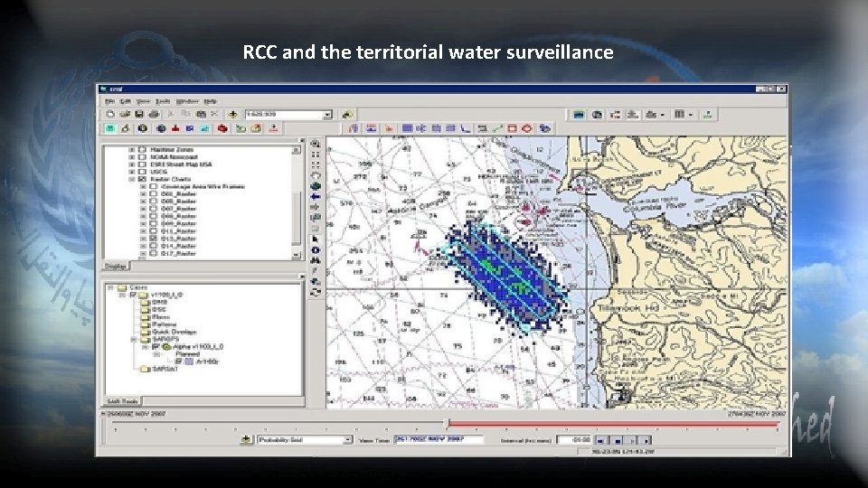Select the Zoom In magnifier tool
Image resolution: width=868 pixels, height=488 pixels.
pos(315,144)
